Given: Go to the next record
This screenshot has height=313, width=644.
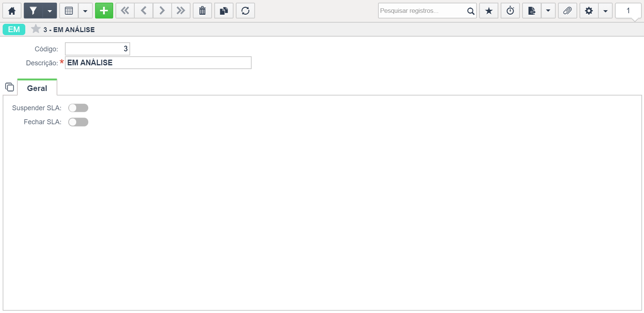Looking at the screenshot, I should coord(162,11).
